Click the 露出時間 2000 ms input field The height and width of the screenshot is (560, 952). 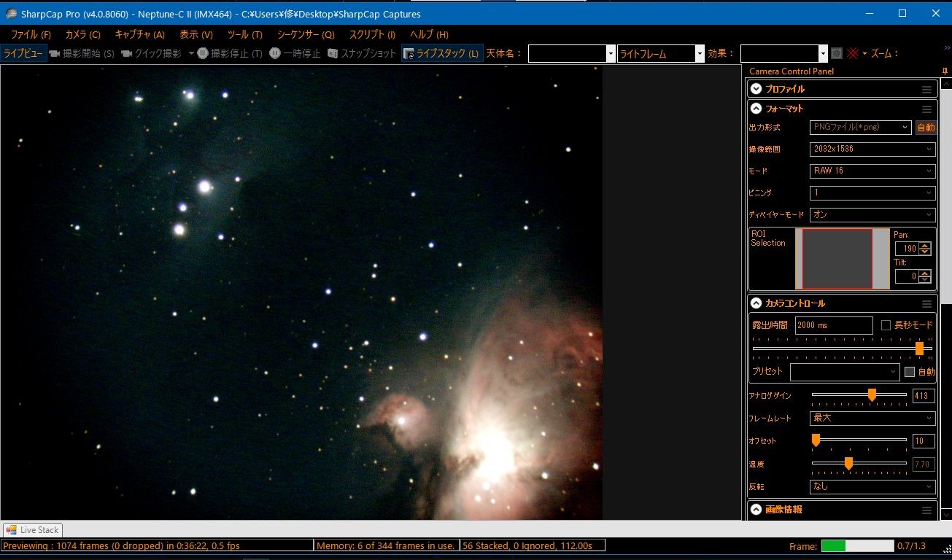point(833,325)
